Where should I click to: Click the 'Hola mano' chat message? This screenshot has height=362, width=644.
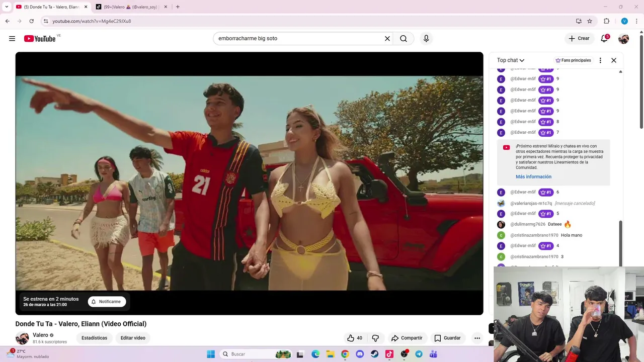tap(572, 235)
